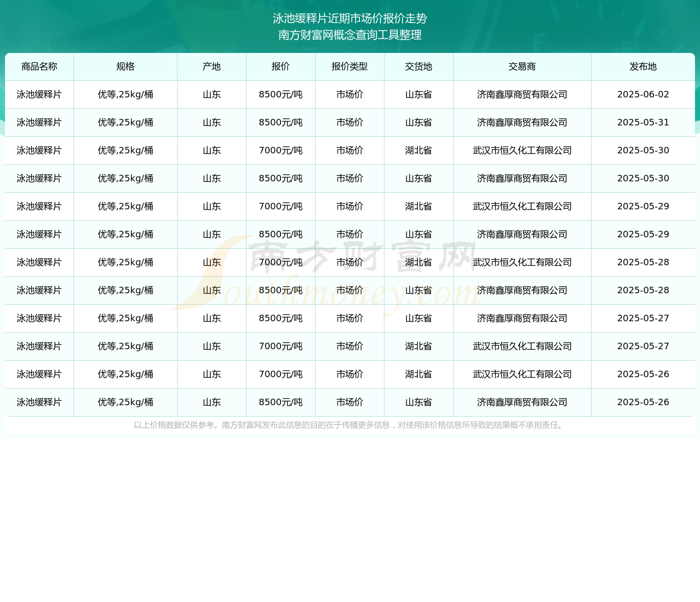Select 优等,25kg/桶 in the 2025-06-02 row
Image resolution: width=700 pixels, height=602 pixels.
click(x=125, y=94)
